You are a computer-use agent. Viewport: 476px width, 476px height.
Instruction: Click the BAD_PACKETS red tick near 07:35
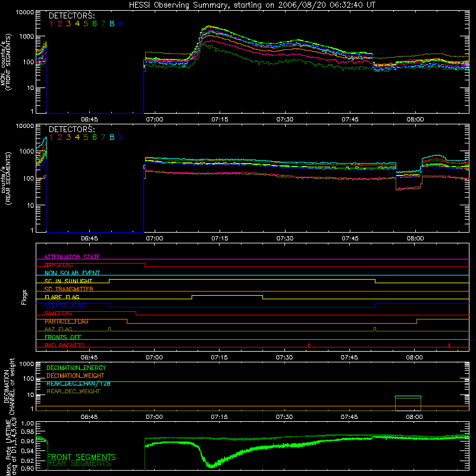pos(309,345)
